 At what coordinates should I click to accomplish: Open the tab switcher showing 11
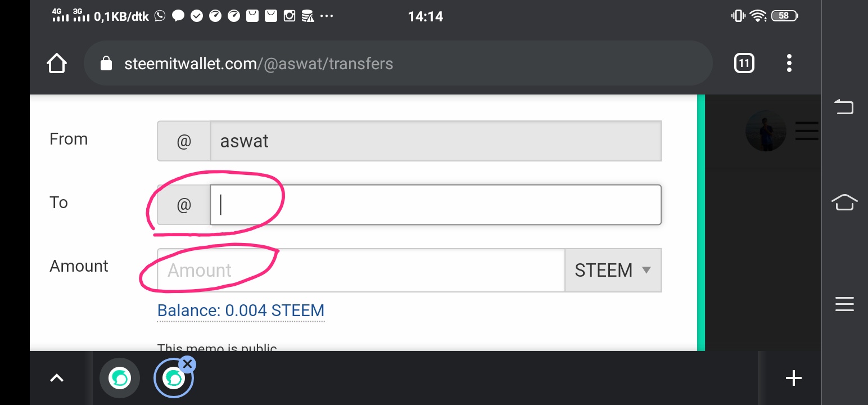pyautogui.click(x=744, y=64)
